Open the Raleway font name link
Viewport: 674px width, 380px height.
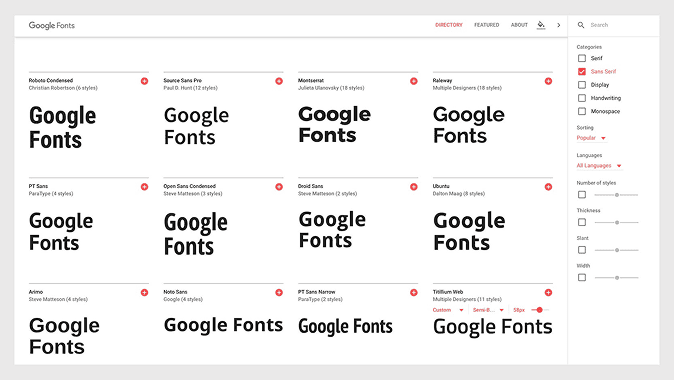[x=442, y=80]
